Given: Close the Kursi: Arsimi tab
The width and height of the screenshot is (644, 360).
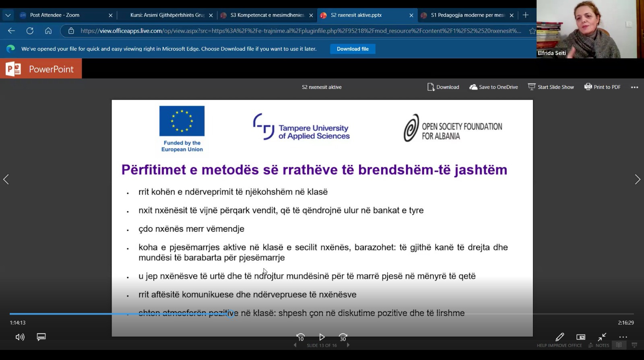Looking at the screenshot, I should pos(211,15).
